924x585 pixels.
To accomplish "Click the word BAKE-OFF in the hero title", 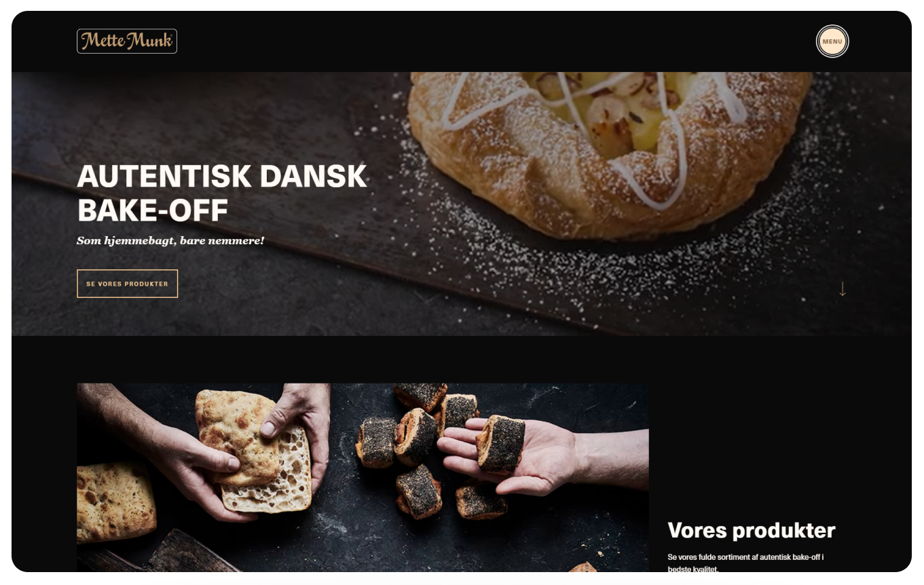I will tap(153, 211).
